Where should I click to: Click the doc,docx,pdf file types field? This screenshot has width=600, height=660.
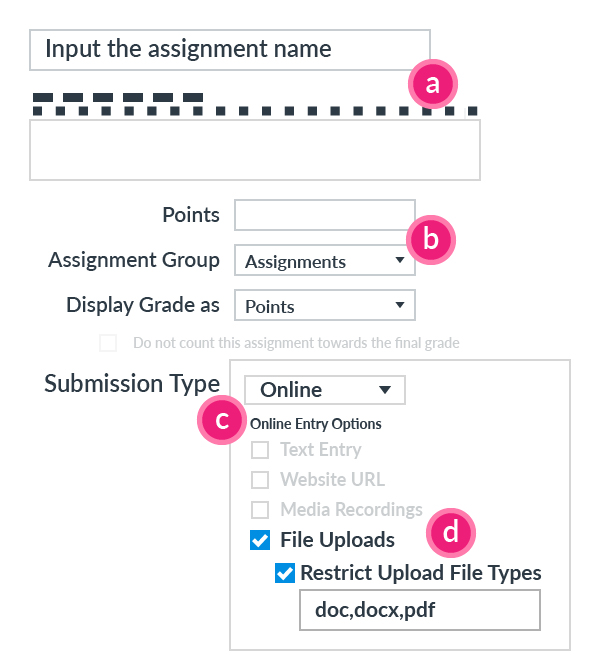(419, 610)
